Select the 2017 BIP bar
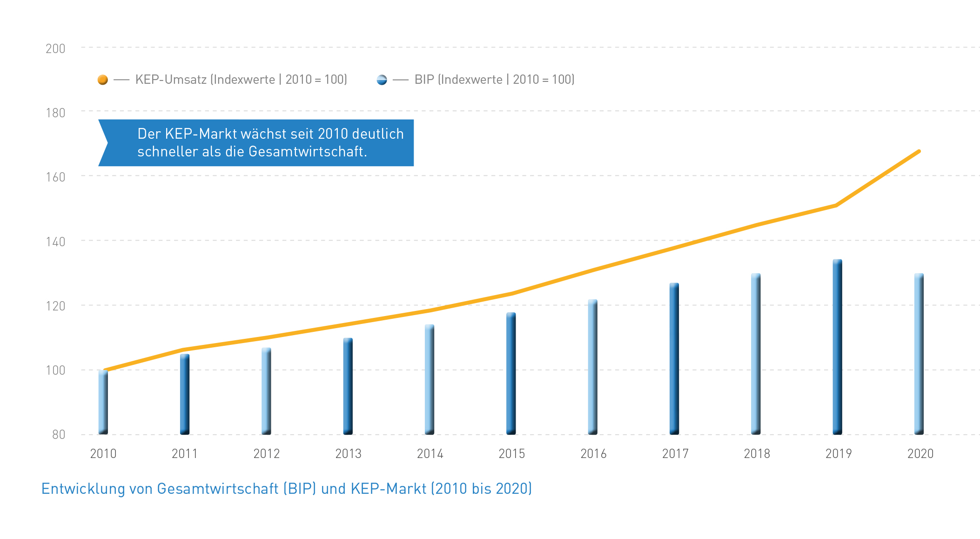Viewport: 980px width, 539px height. 674,359
